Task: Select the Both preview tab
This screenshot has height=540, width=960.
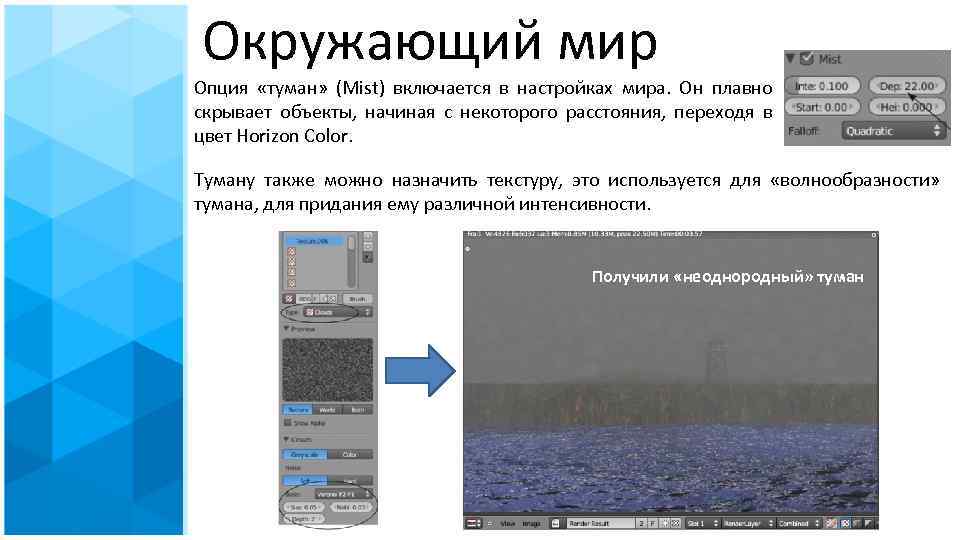Action: 358,410
